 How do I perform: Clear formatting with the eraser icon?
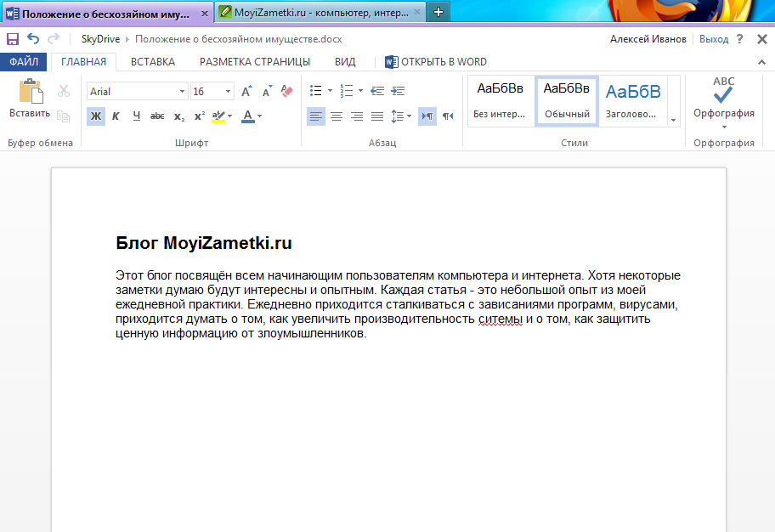(x=286, y=91)
